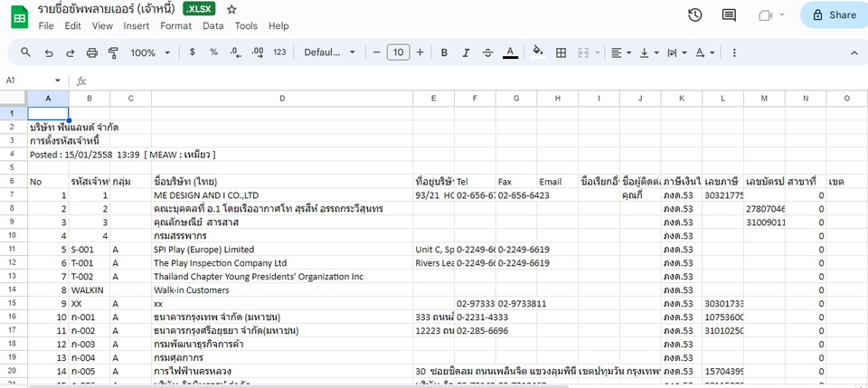Open the text color picker
Viewport: 868px width, 388px height.
(510, 52)
